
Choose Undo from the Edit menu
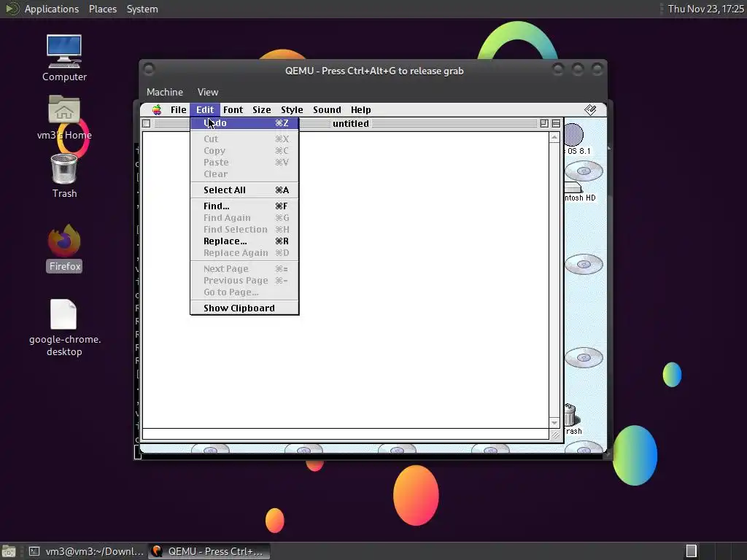(x=244, y=122)
